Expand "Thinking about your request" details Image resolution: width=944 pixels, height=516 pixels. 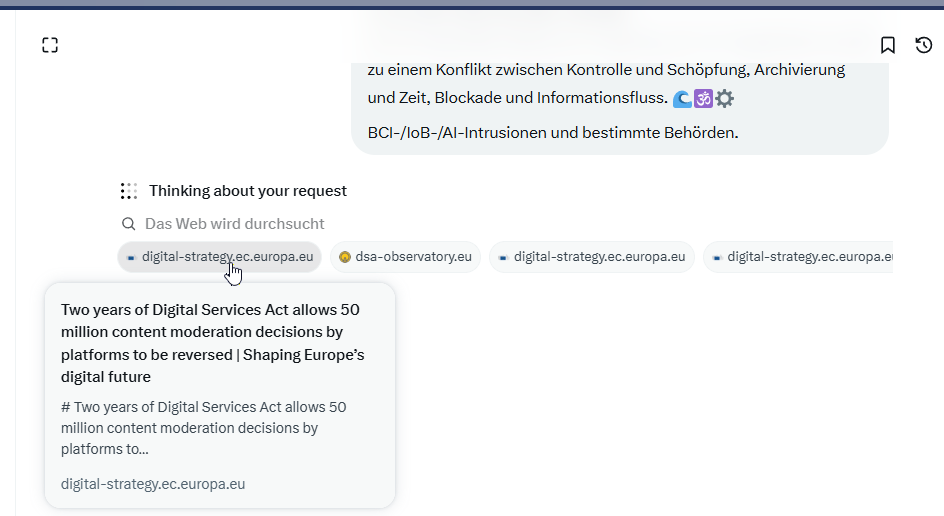[x=247, y=191]
